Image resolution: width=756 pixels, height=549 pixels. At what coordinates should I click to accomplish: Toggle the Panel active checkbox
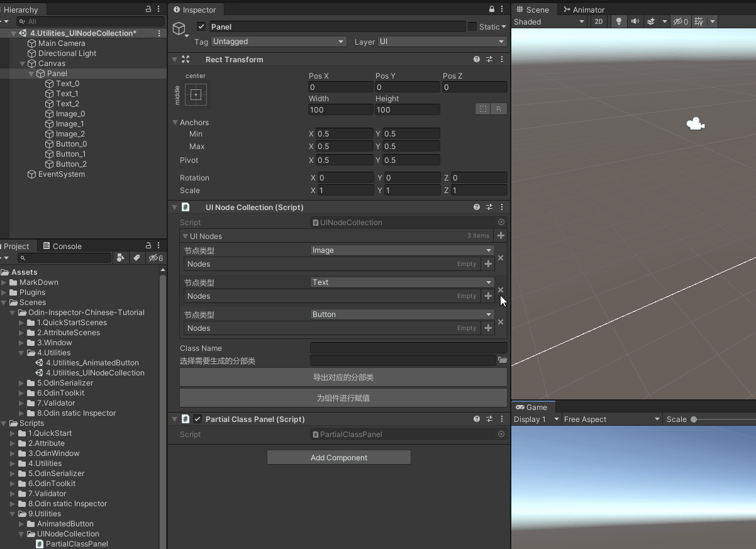(x=201, y=26)
